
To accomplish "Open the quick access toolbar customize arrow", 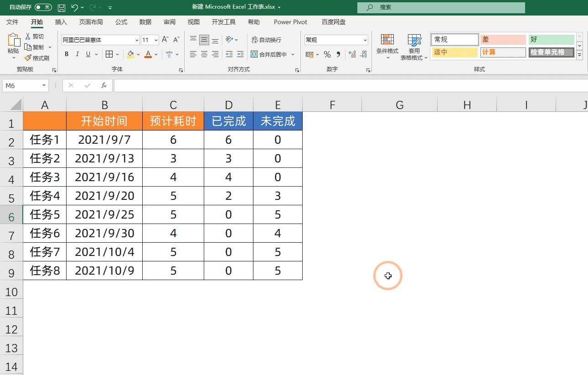I will (110, 8).
